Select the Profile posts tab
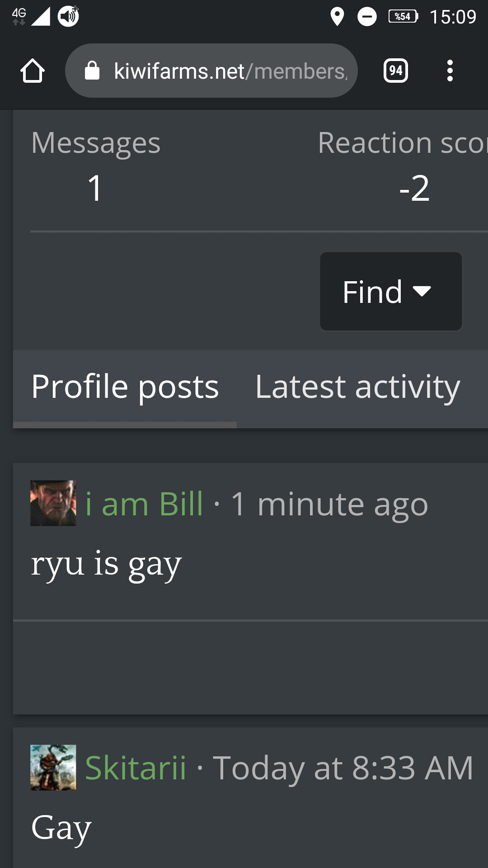The image size is (488, 868). (x=125, y=387)
